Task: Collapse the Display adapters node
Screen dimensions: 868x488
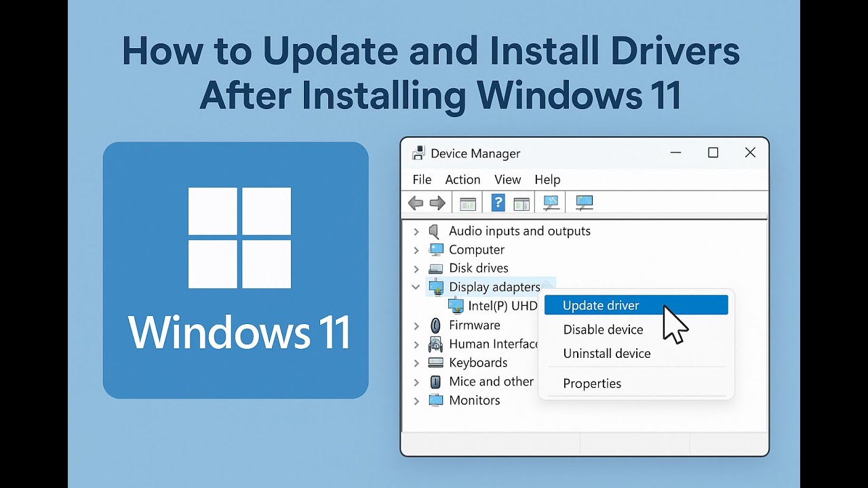Action: pos(416,287)
